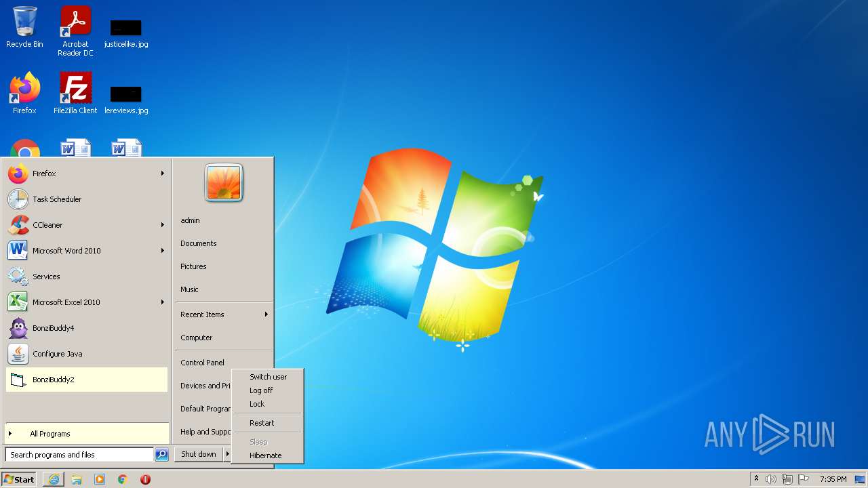This screenshot has width=868, height=488.
Task: Open FileZilla Client desktop shortcut
Action: pos(75,94)
